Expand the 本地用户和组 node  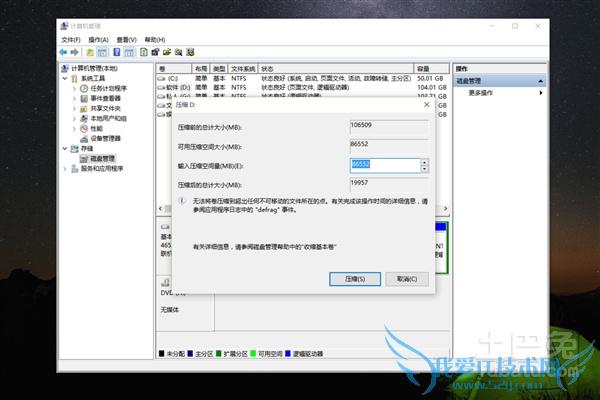[x=74, y=119]
